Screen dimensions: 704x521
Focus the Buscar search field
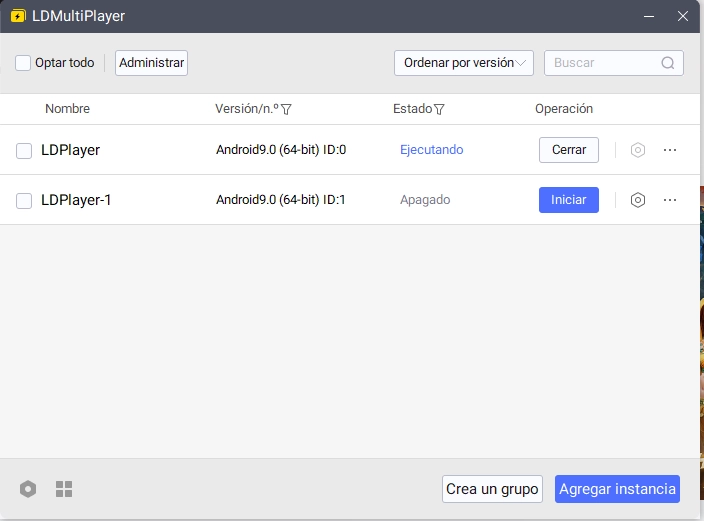[x=614, y=63]
